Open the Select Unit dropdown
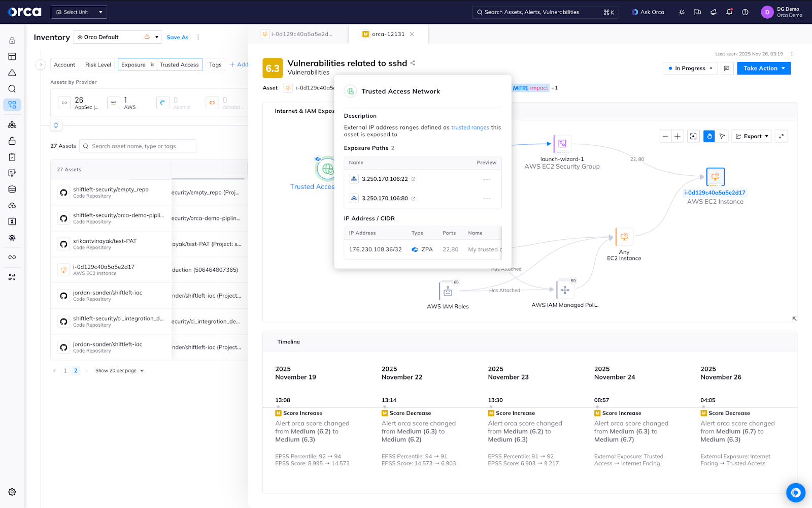The image size is (812, 508). [79, 12]
